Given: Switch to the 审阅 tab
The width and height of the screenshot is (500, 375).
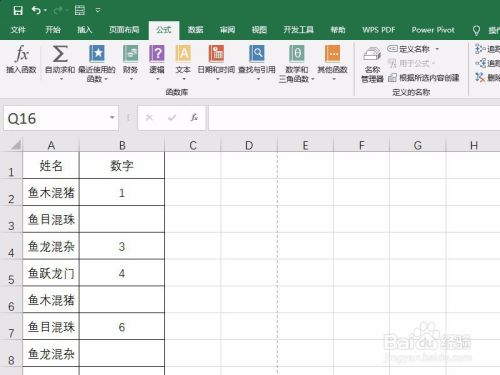Looking at the screenshot, I should [227, 30].
